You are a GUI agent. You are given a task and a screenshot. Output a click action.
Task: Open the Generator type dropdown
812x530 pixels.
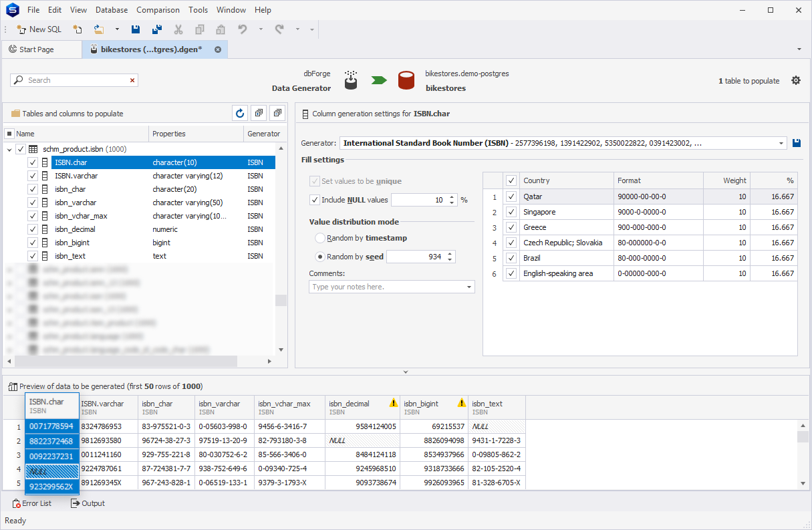pos(782,143)
